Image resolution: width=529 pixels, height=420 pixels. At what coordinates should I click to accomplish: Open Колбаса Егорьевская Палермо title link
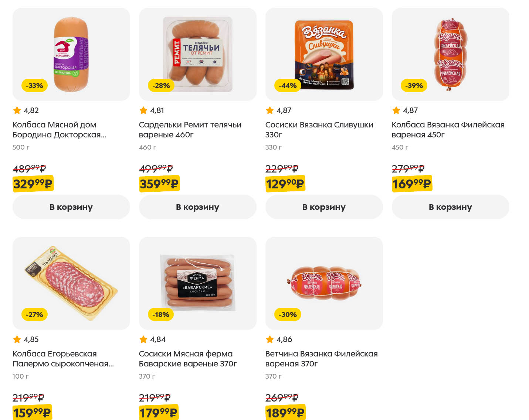(63, 359)
